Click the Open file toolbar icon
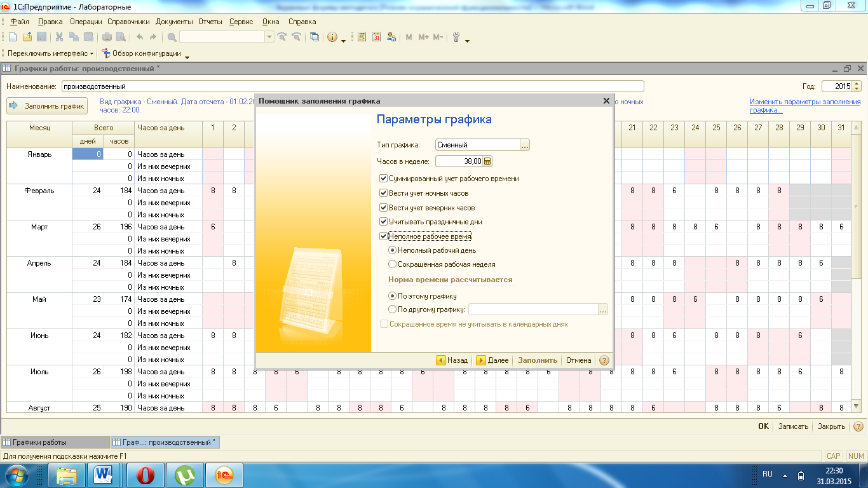Viewport: 868px width, 488px height. tap(27, 37)
